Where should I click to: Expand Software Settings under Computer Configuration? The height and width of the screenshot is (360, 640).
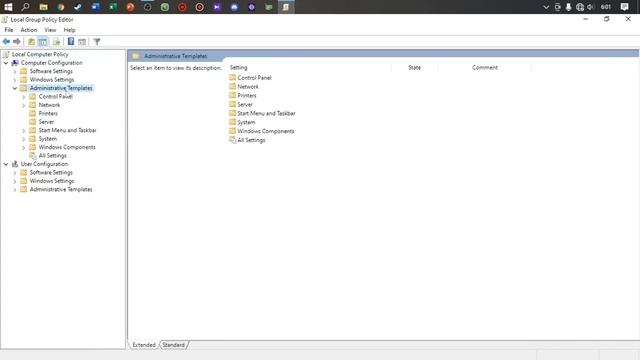[x=15, y=71]
